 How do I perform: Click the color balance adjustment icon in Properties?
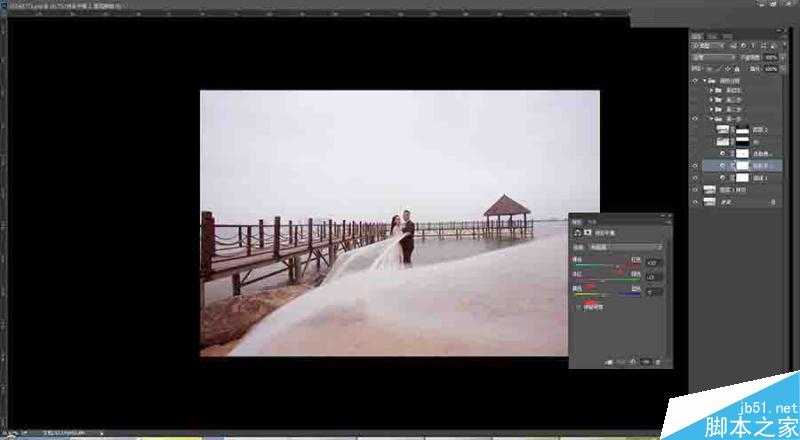577,232
